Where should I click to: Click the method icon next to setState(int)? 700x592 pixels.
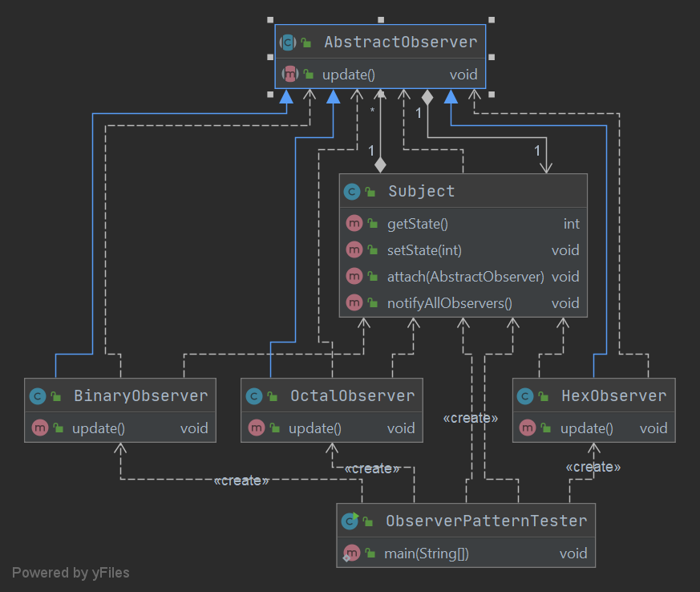354,249
